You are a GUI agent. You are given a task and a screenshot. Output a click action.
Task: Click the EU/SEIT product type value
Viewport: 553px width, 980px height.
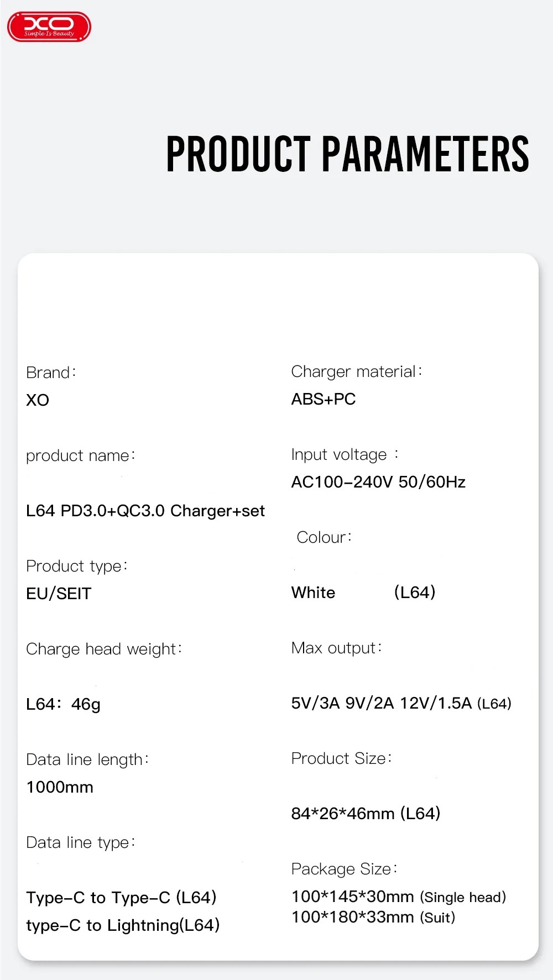[59, 594]
